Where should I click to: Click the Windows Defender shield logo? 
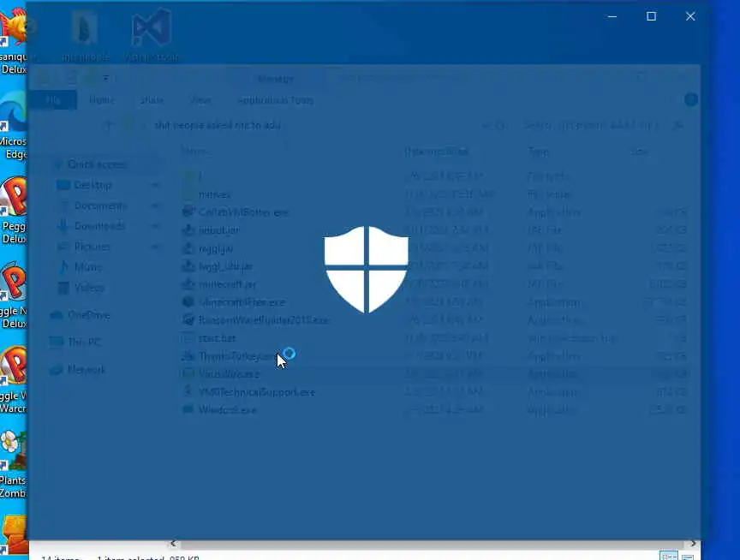tap(367, 270)
